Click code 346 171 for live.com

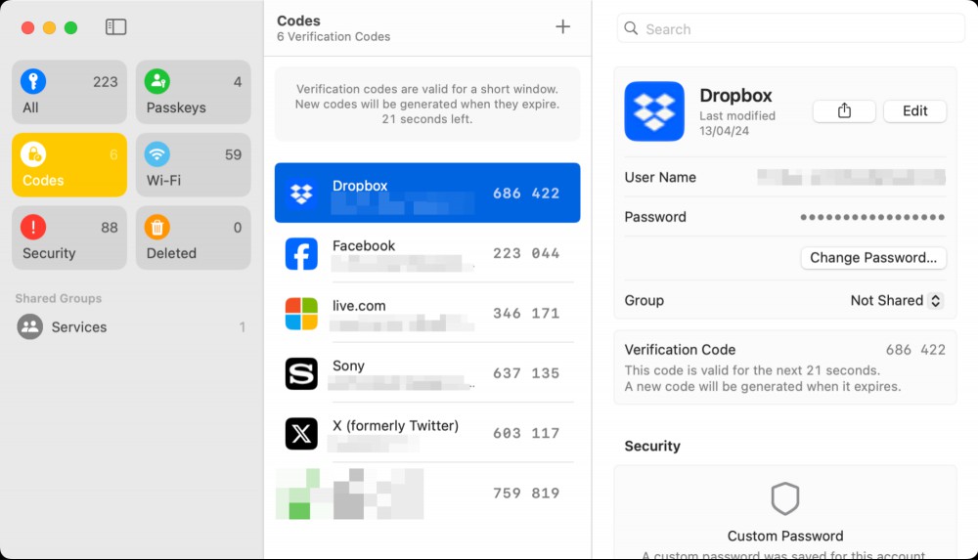[526, 313]
